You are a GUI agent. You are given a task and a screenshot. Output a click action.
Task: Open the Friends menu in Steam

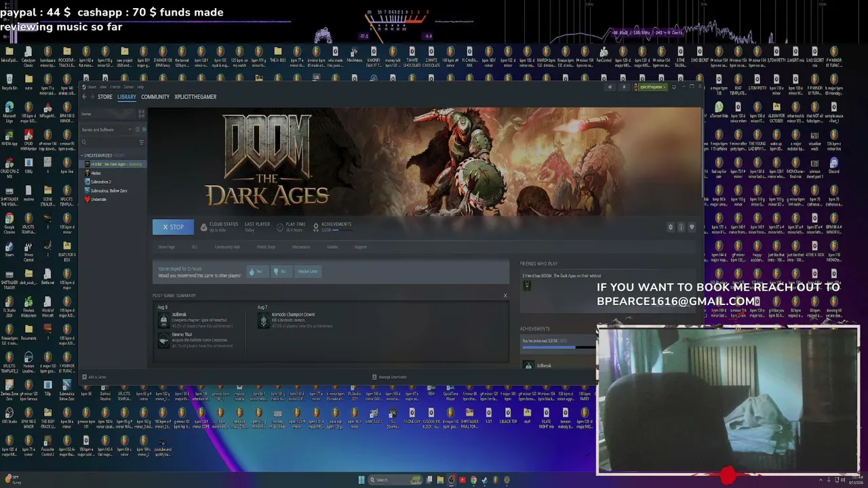tap(114, 87)
